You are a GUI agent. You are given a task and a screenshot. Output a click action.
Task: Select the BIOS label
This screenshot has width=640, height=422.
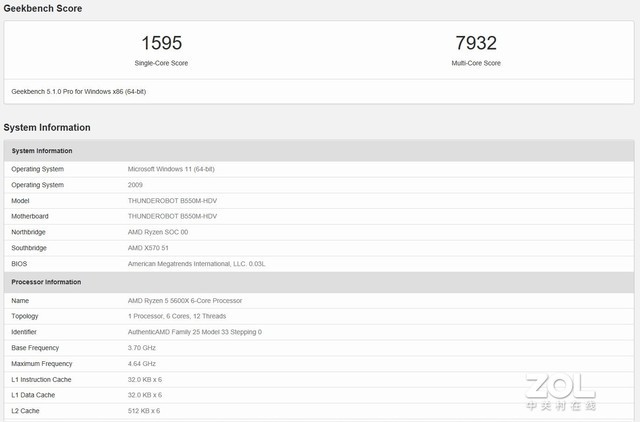pyautogui.click(x=19, y=264)
